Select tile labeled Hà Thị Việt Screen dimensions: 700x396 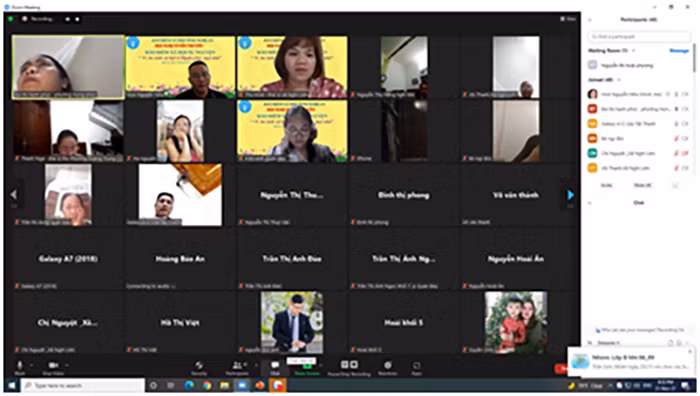pyautogui.click(x=180, y=322)
